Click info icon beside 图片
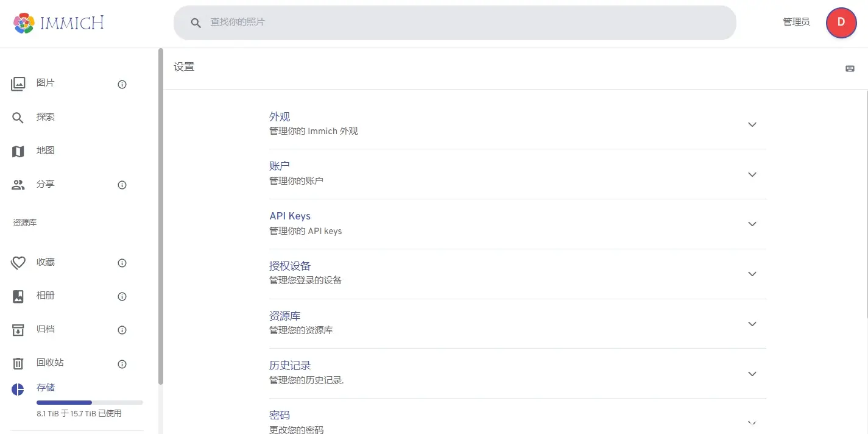The height and width of the screenshot is (434, 868). (122, 85)
